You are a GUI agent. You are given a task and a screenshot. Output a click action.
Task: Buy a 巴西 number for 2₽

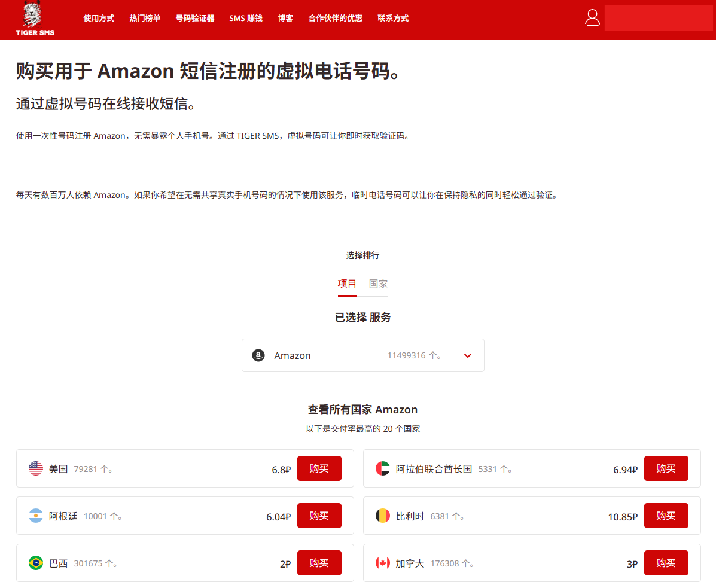tap(319, 563)
